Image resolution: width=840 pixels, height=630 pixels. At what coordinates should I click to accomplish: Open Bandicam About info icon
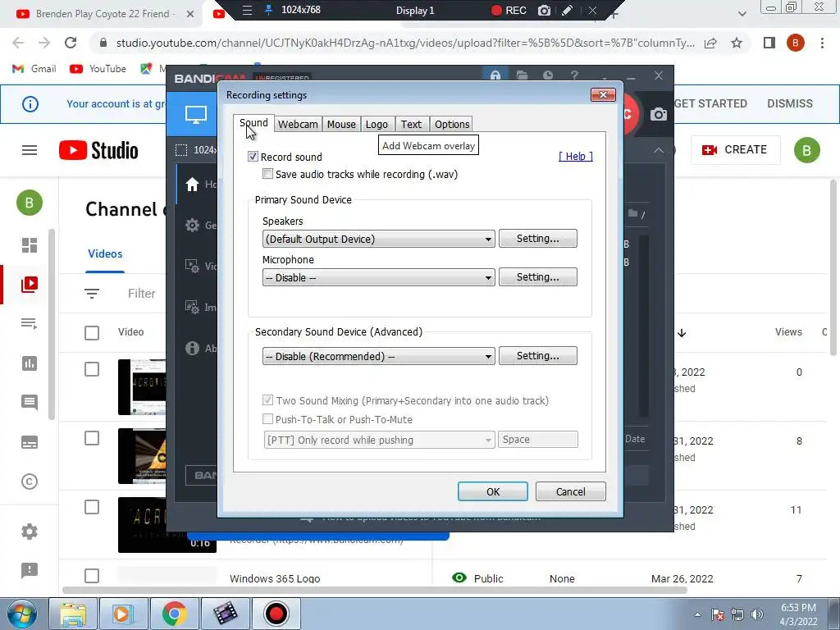(x=192, y=348)
